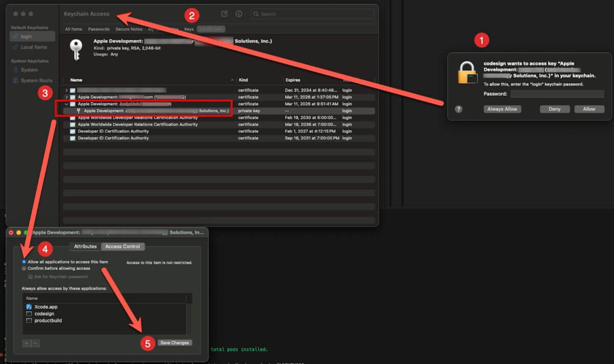Remove an application with the minus button
Image resolution: width=614 pixels, height=364 pixels.
click(x=35, y=343)
